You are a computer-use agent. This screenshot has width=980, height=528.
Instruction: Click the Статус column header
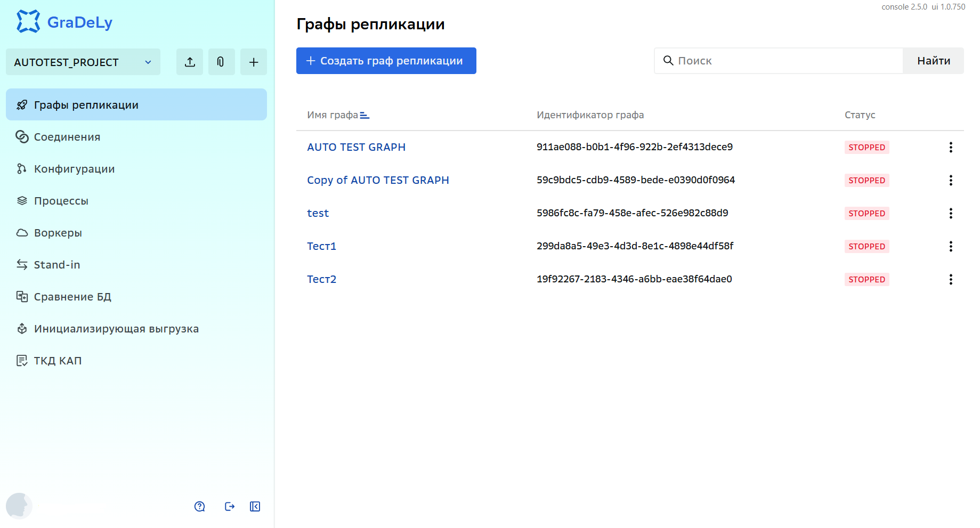coord(860,115)
